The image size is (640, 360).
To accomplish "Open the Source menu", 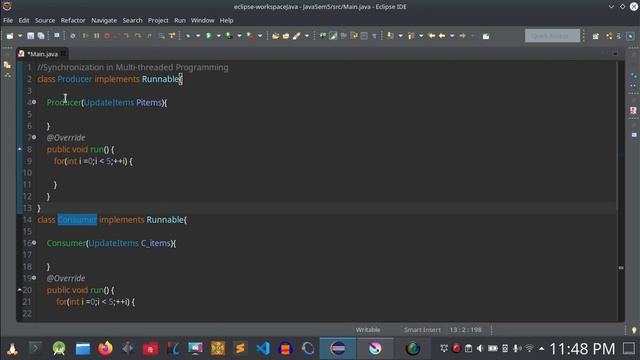I will point(45,20).
